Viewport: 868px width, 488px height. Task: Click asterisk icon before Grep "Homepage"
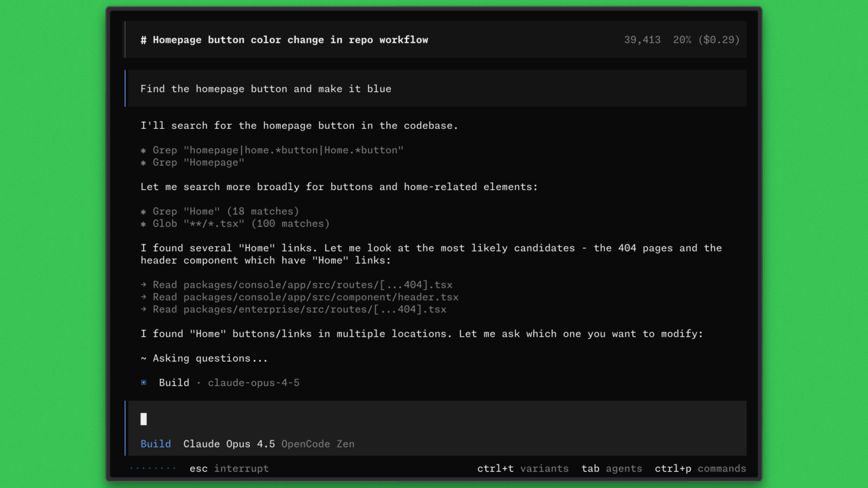pos(143,163)
